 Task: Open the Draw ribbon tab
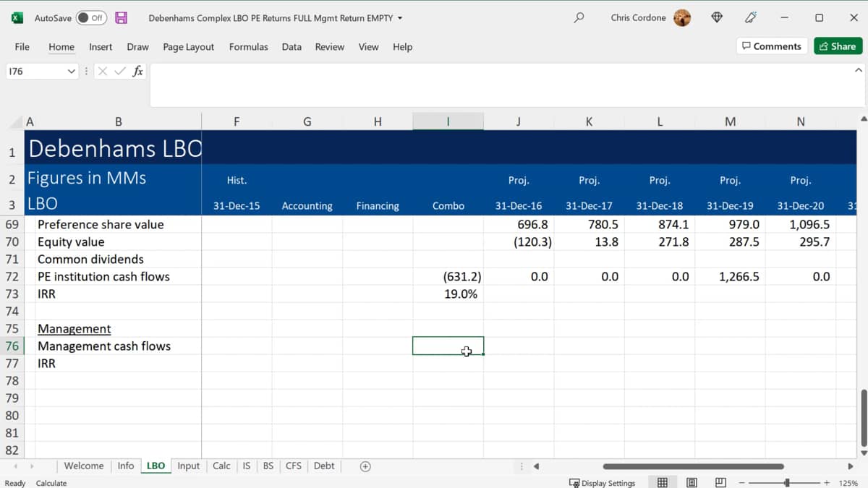point(137,46)
